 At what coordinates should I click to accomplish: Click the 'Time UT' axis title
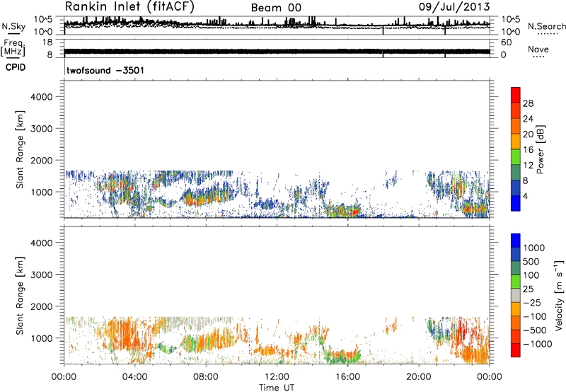[277, 387]
